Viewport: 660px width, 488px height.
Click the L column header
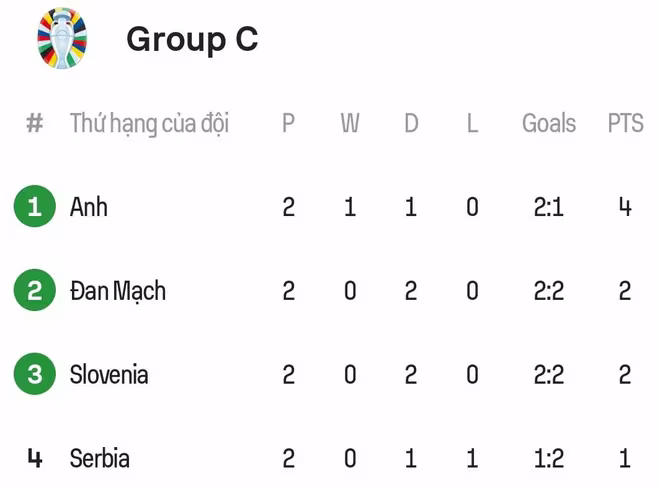tap(472, 123)
